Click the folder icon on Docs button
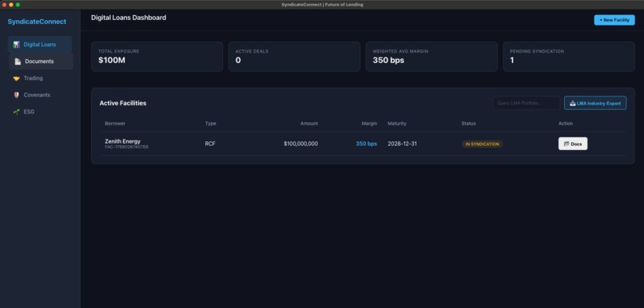The image size is (644, 308). [x=566, y=144]
